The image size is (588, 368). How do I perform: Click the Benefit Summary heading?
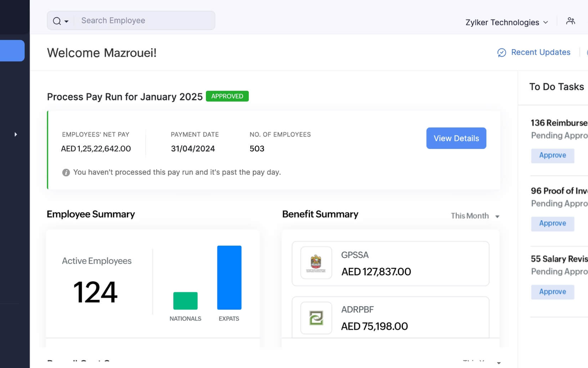click(x=320, y=214)
